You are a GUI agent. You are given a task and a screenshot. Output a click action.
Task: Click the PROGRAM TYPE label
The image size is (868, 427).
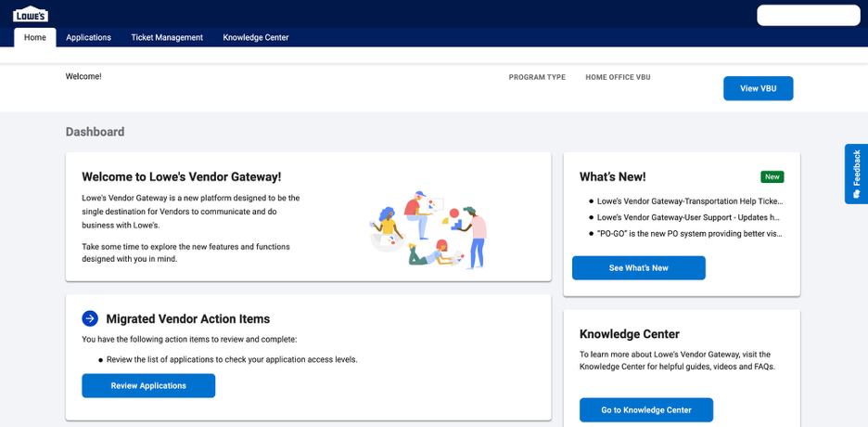[x=537, y=78]
